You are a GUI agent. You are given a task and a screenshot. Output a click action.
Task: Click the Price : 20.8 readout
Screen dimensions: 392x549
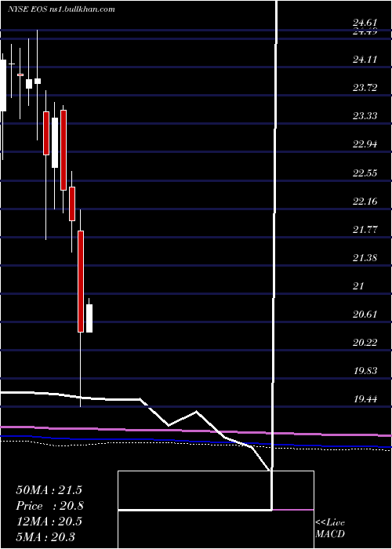(x=49, y=506)
